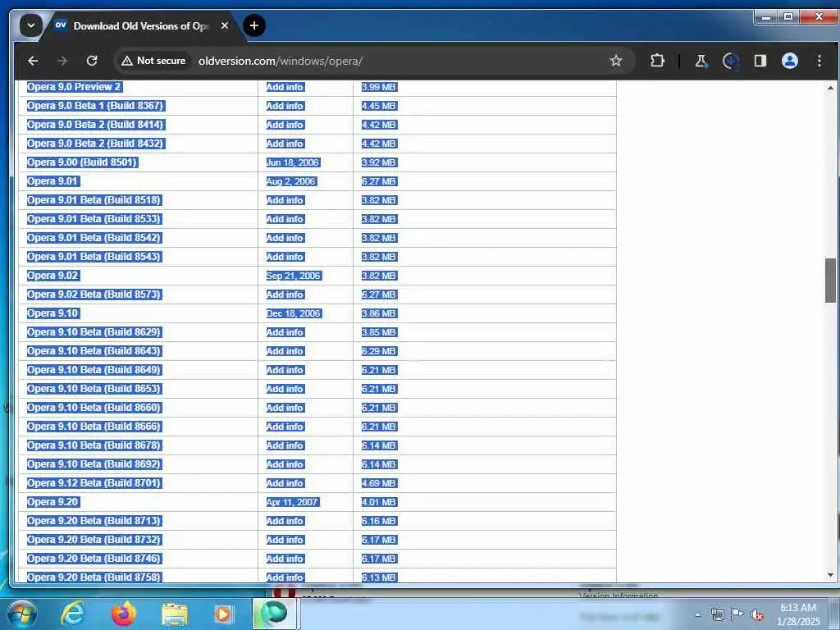Click the 4.69 MB size cell

pyautogui.click(x=379, y=483)
